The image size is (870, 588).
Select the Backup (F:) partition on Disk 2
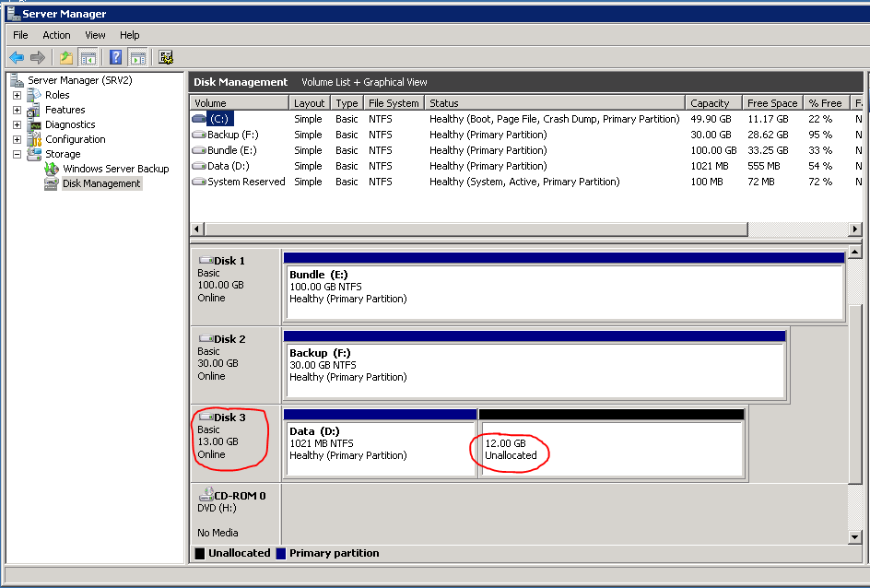[x=535, y=364]
